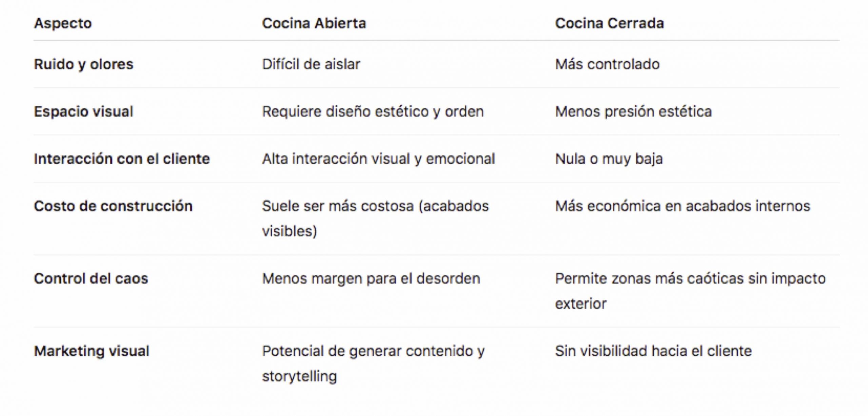Click the Costo de construcción row label
This screenshot has height=416, width=868.
click(113, 206)
